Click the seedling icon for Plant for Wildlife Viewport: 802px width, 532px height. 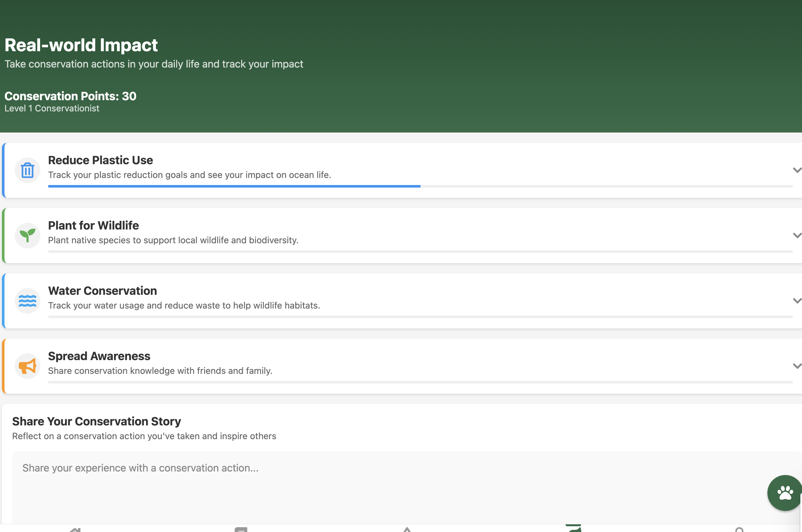[28, 236]
